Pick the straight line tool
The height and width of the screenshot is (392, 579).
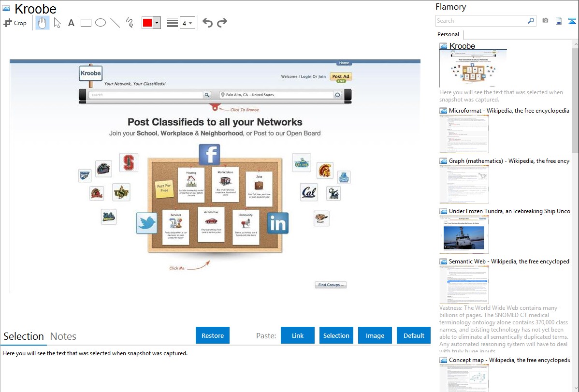click(115, 23)
